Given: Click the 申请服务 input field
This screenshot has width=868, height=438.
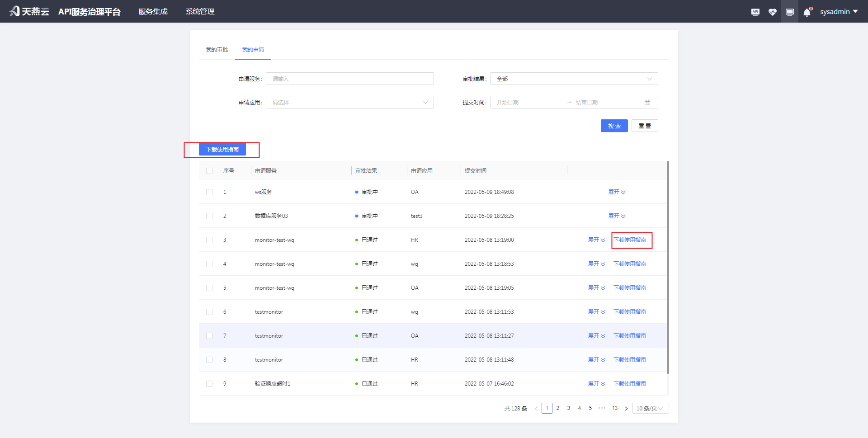Looking at the screenshot, I should tap(349, 79).
